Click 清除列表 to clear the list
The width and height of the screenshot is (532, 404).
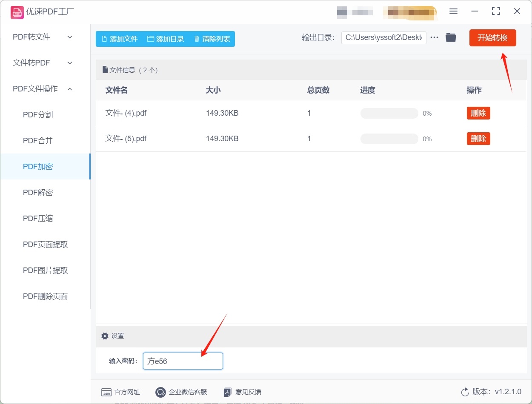tap(212, 39)
